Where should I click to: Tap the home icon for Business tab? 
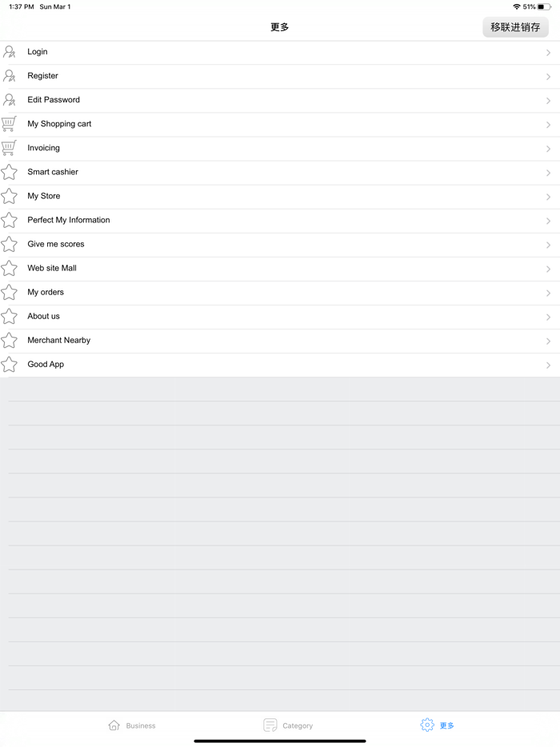point(114,725)
